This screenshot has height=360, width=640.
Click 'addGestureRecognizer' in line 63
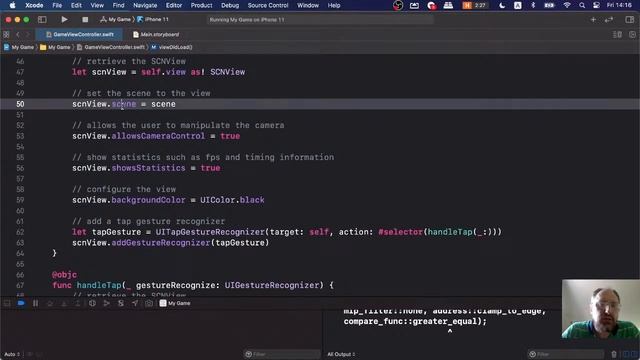[x=161, y=242]
